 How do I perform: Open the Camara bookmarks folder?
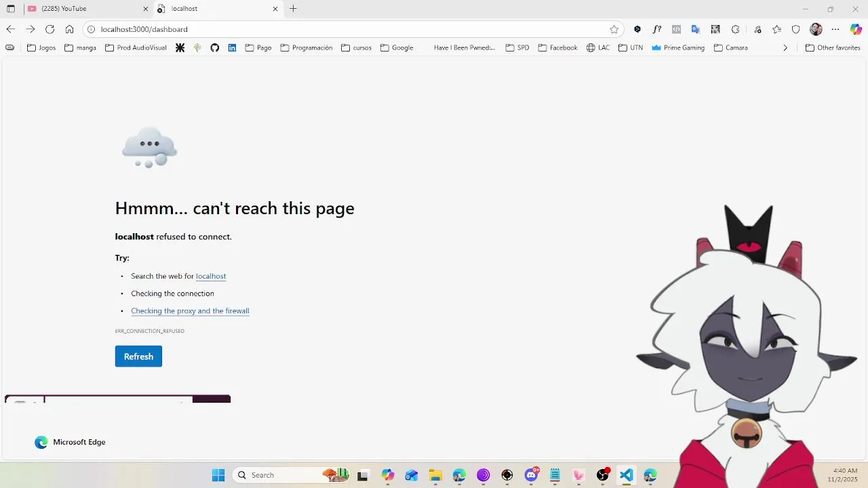tap(731, 47)
